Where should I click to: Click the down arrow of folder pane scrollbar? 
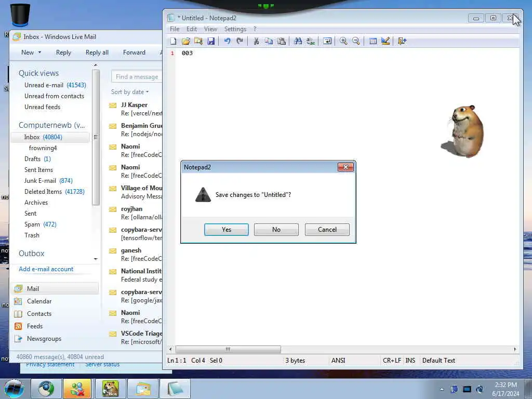[96, 259]
